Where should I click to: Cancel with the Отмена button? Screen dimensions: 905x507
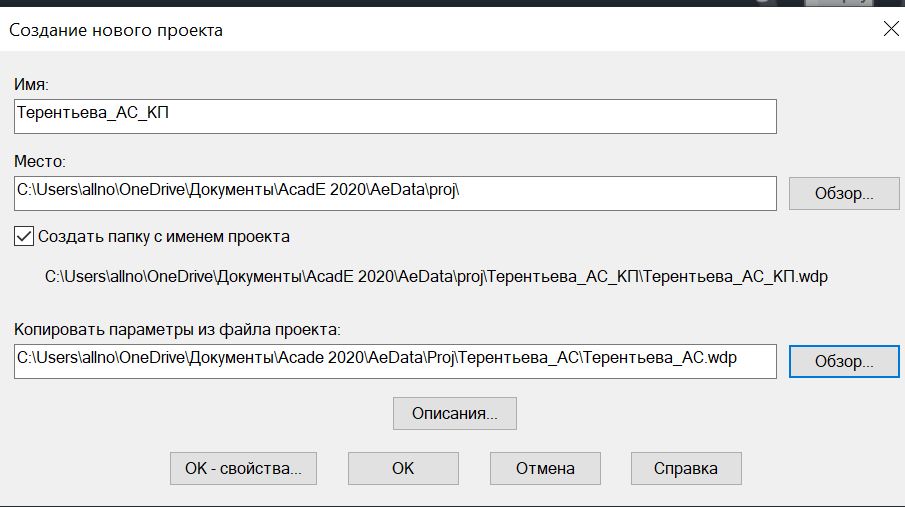click(x=545, y=468)
